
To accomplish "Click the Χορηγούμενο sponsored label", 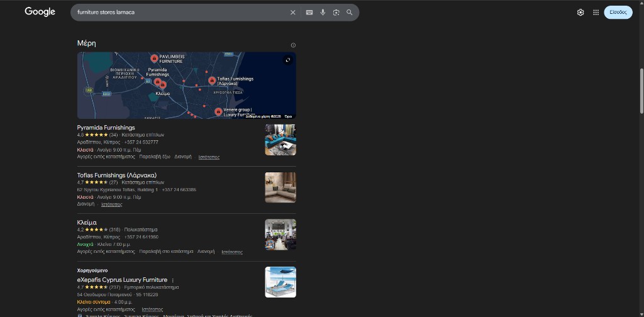I will pyautogui.click(x=92, y=270).
